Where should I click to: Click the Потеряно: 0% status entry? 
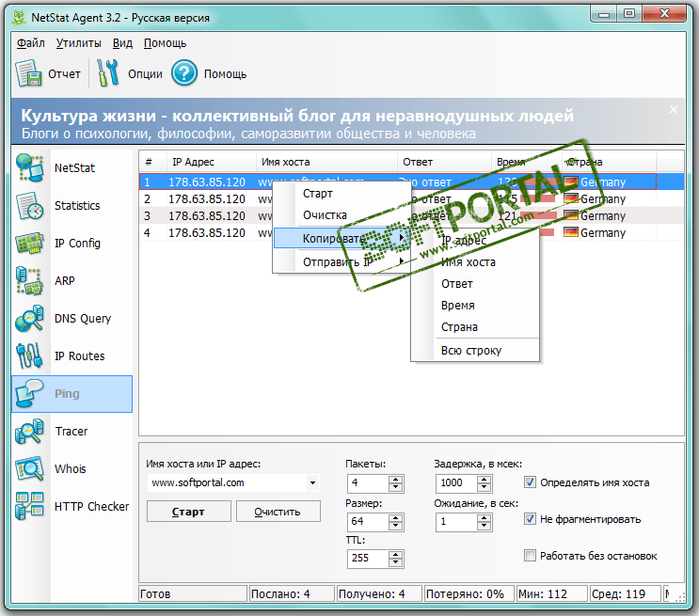[x=469, y=593]
